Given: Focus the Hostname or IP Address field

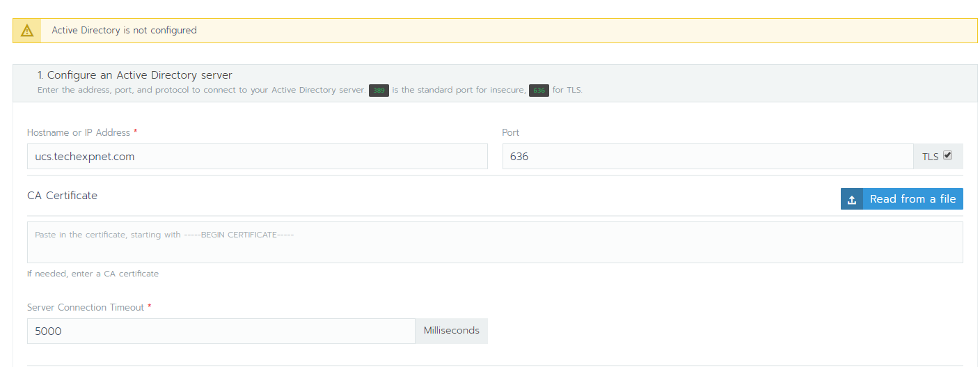Looking at the screenshot, I should [258, 157].
